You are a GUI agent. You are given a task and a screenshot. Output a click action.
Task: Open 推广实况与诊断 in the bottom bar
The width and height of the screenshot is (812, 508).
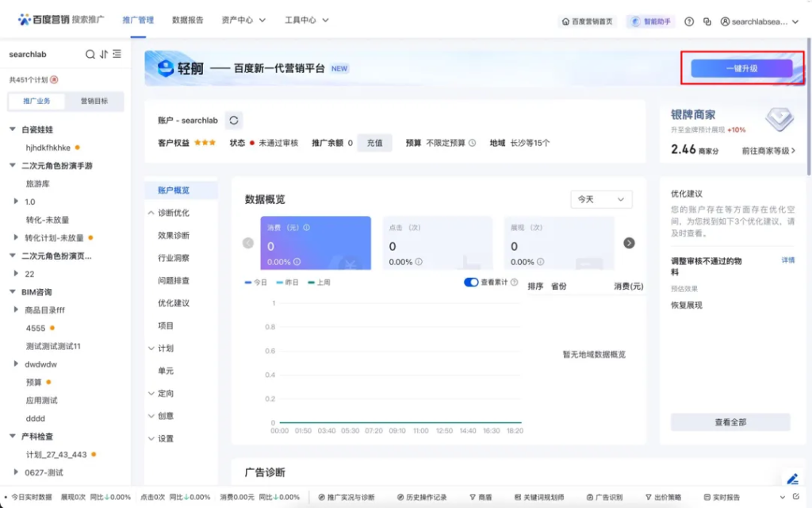click(x=347, y=497)
